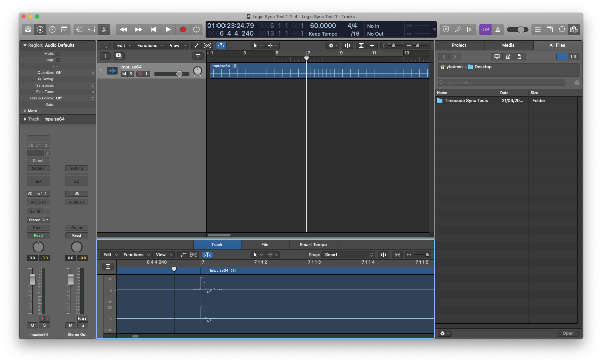The width and height of the screenshot is (602, 364).
Task: Toggle Catch Playhead button in Tracks area
Action: pos(221,46)
